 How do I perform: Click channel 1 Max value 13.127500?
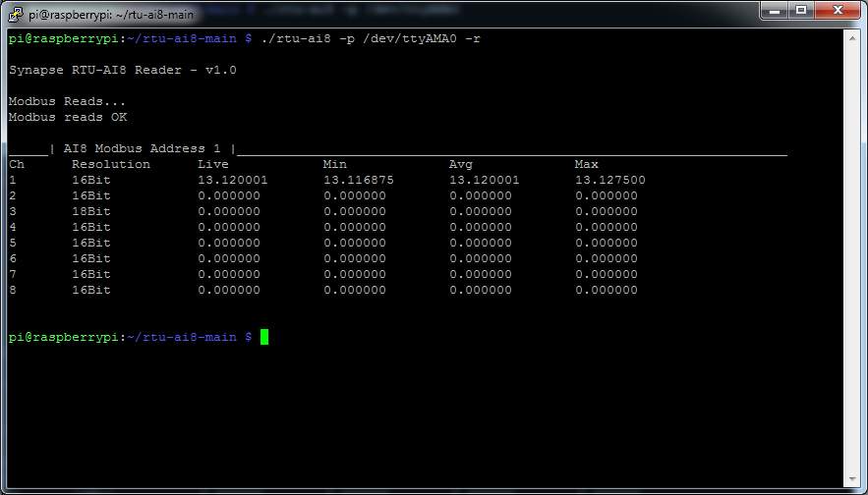click(609, 180)
